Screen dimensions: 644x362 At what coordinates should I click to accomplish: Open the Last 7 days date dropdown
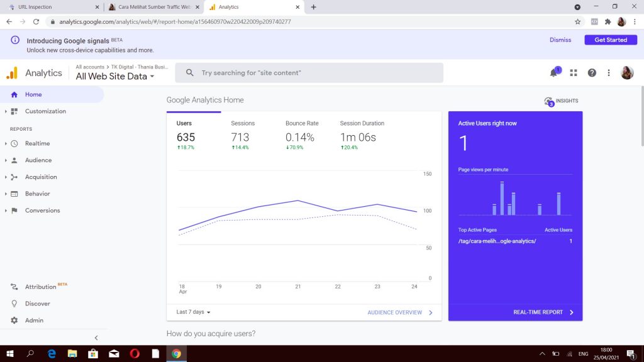click(x=194, y=312)
